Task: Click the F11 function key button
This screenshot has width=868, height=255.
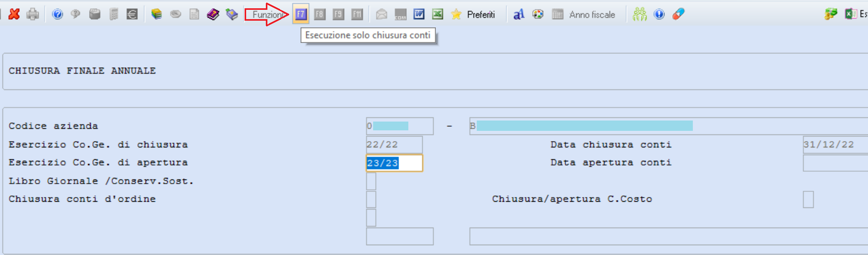Action: [x=357, y=14]
